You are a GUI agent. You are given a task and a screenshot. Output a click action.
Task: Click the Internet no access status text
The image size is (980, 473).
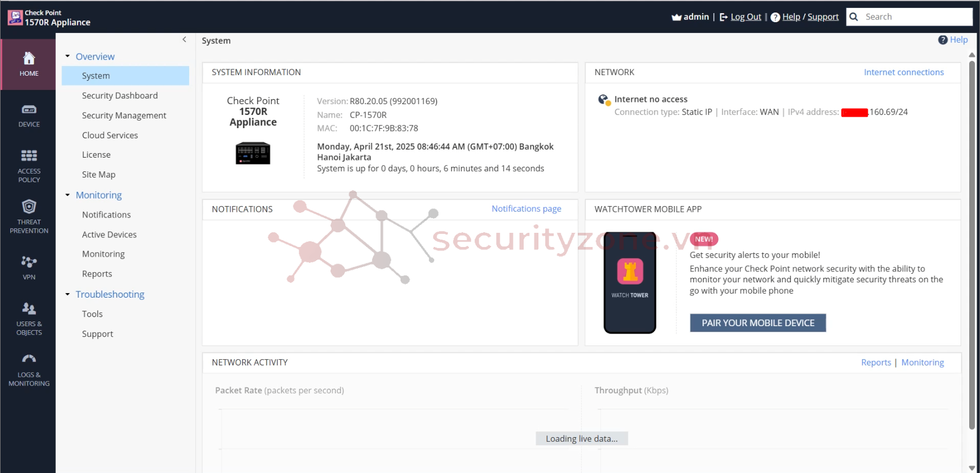click(651, 99)
